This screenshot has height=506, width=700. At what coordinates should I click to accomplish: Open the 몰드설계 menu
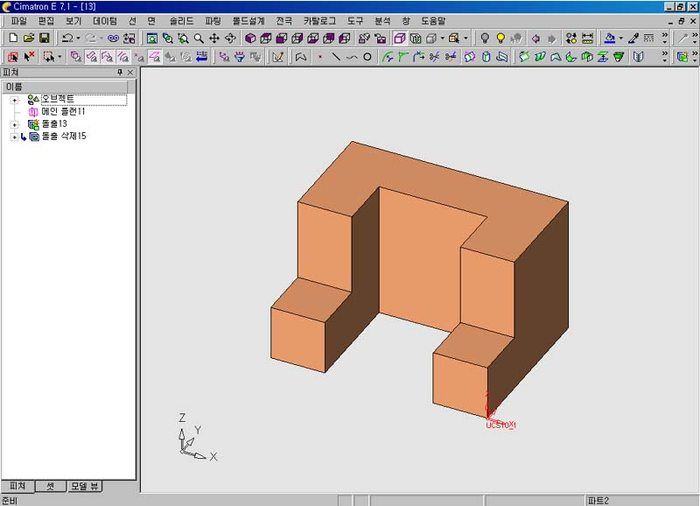(x=248, y=21)
